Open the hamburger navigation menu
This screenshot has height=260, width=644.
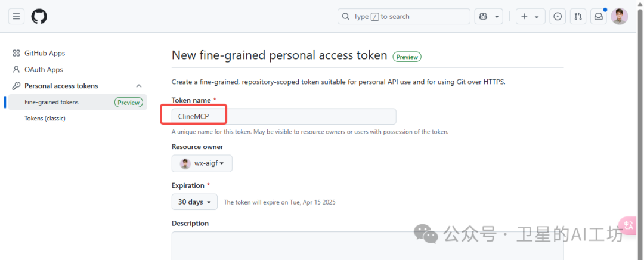(x=16, y=17)
